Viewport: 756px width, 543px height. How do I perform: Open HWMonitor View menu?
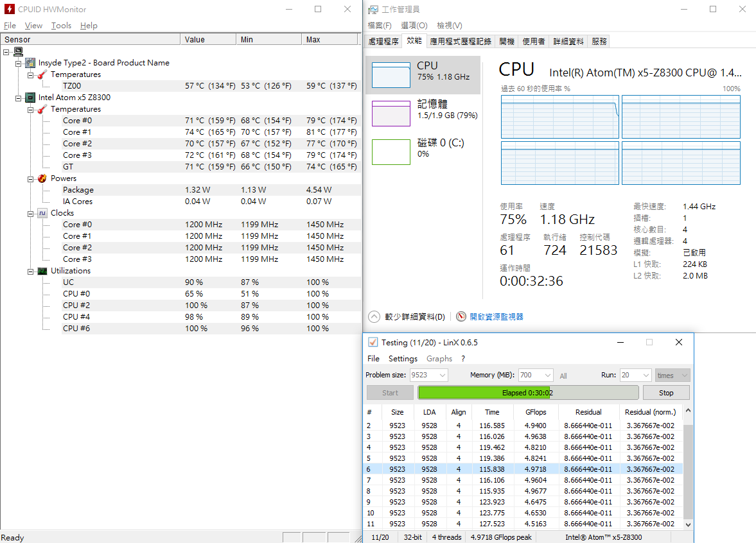[x=33, y=26]
